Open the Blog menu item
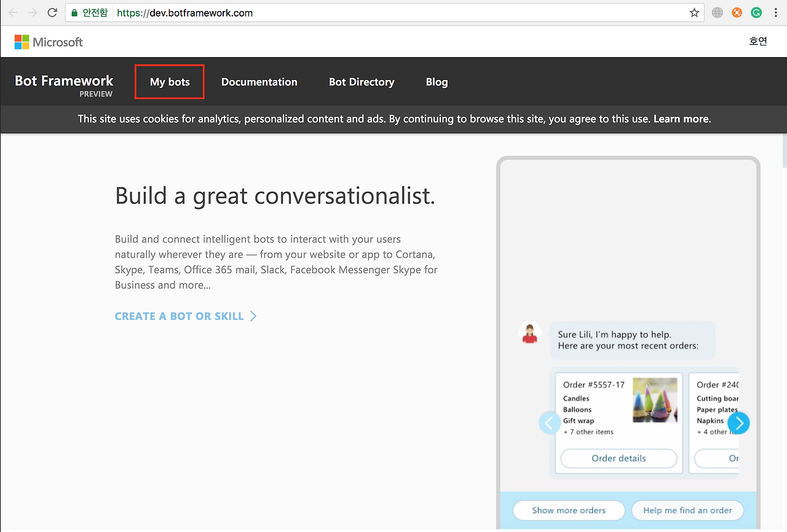The image size is (787, 532). click(x=437, y=82)
